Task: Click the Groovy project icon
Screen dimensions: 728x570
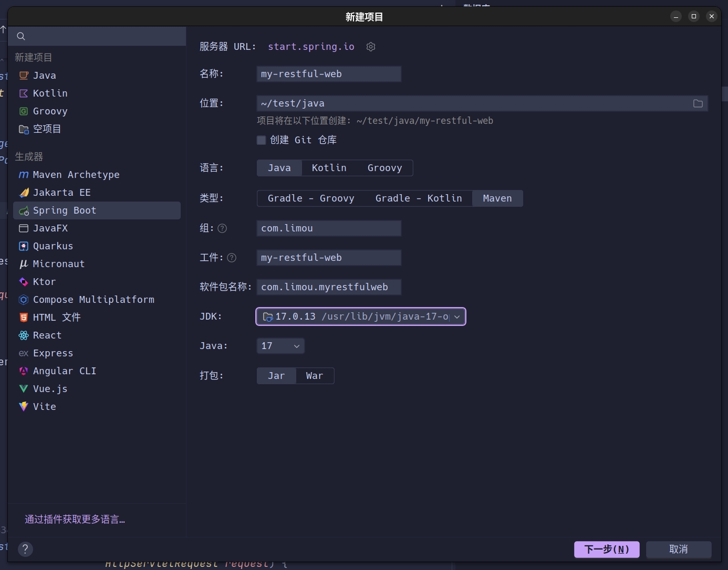Action: coord(24,111)
